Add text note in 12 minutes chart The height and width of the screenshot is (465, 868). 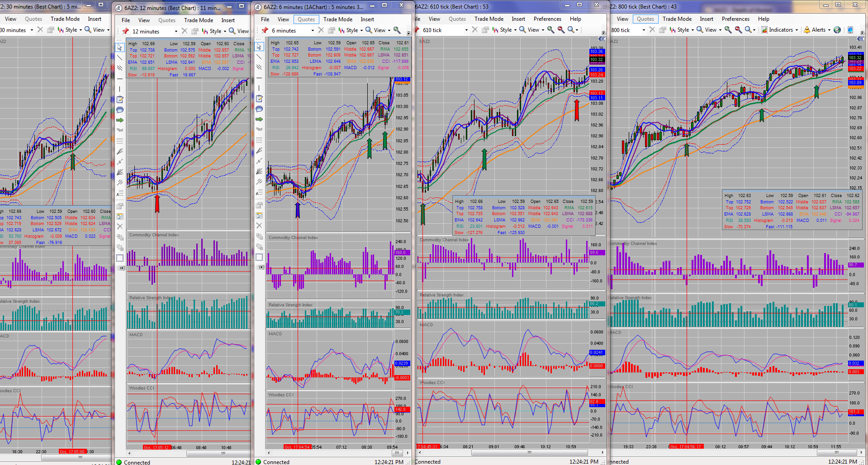coord(120,99)
